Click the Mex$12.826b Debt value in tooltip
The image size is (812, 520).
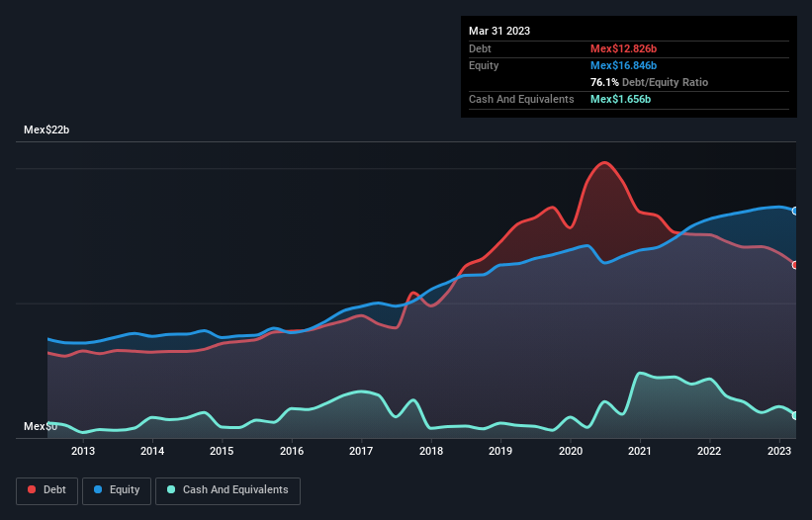(625, 48)
